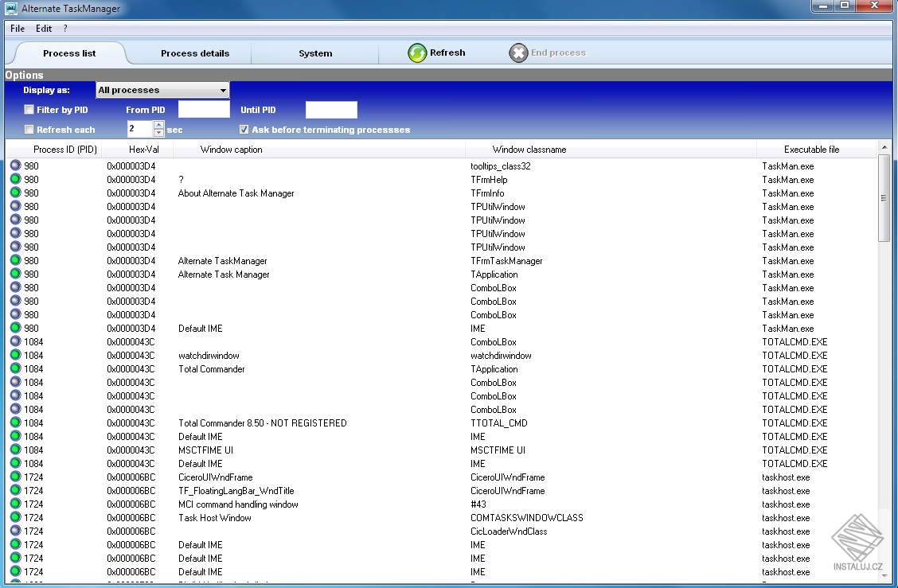Uncheck Ask before terminating processes

click(x=244, y=130)
